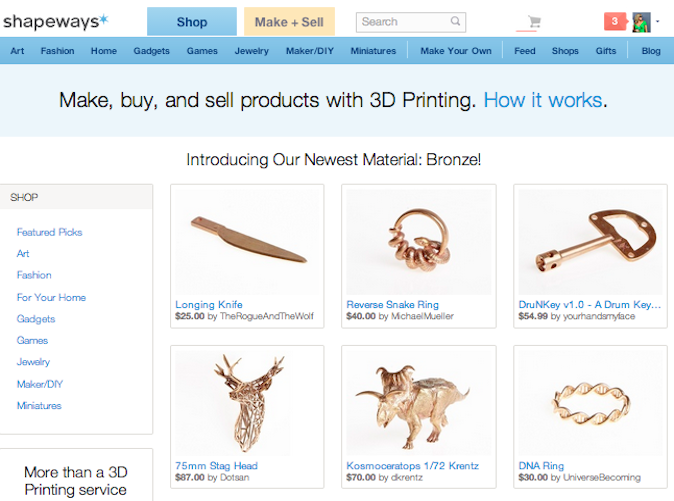Click the search magnifier icon
Viewport: 674px width, 501px height.
(456, 21)
